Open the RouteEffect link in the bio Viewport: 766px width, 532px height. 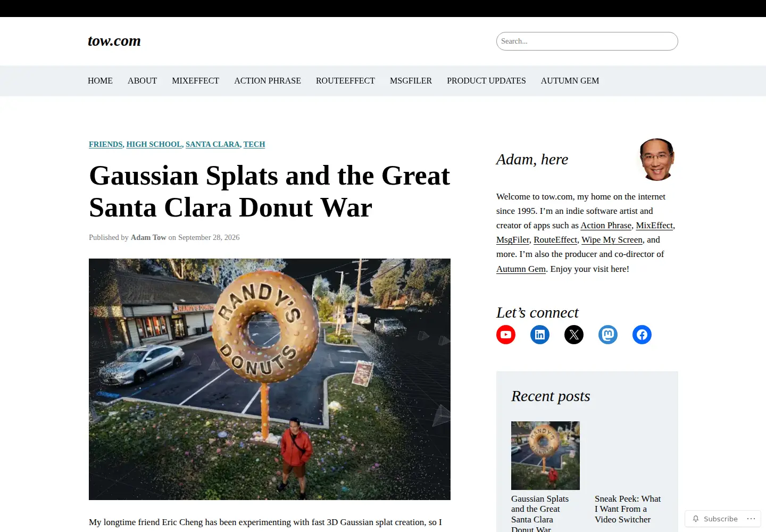pos(555,240)
